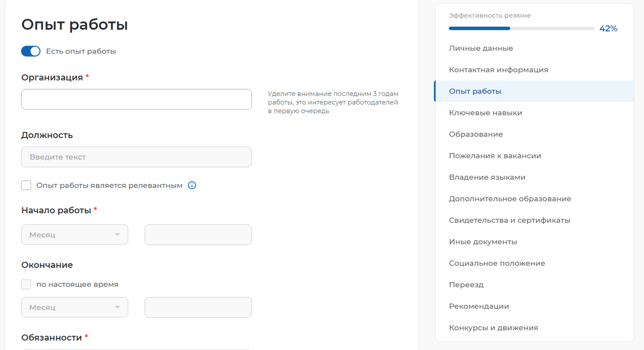The image size is (644, 350).
Task: Open 'Образование' sidebar section
Action: pyautogui.click(x=476, y=134)
